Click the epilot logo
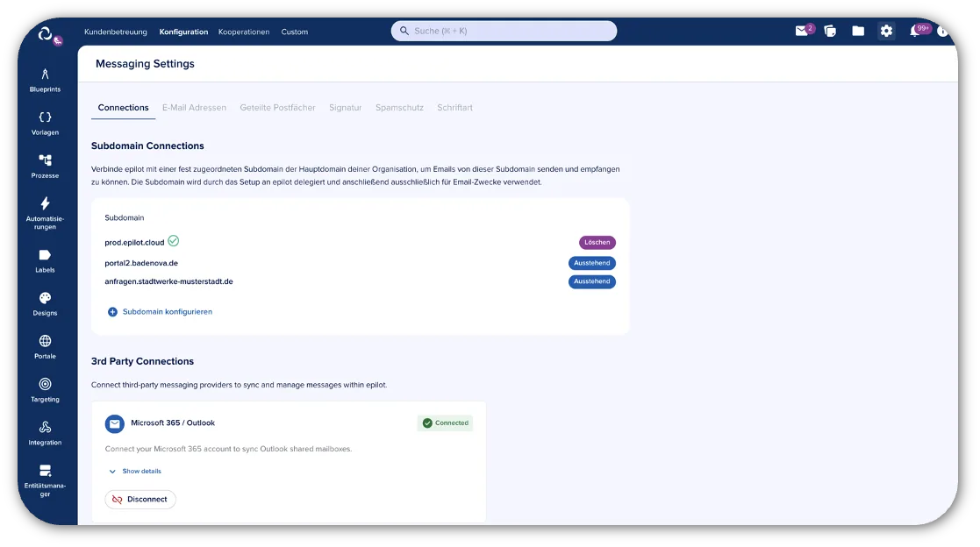 [x=45, y=33]
